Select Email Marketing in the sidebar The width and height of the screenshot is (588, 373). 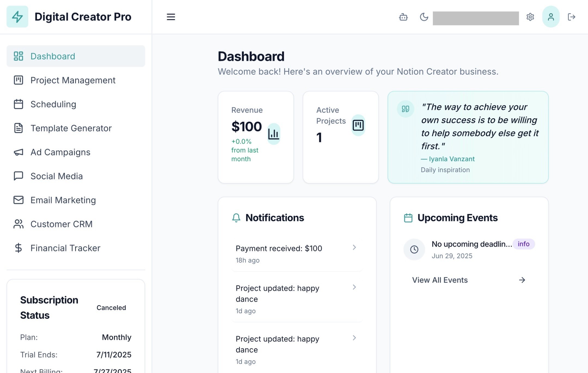(x=63, y=200)
